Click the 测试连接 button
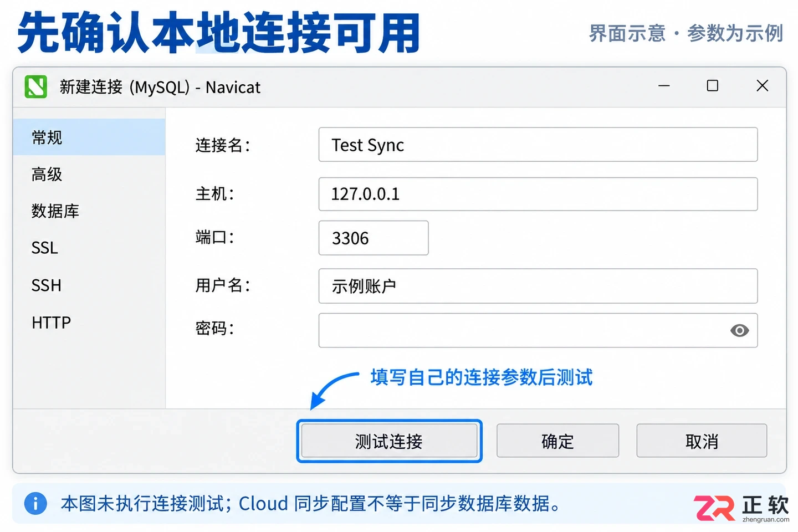Image resolution: width=798 pixels, height=532 pixels. pos(390,441)
